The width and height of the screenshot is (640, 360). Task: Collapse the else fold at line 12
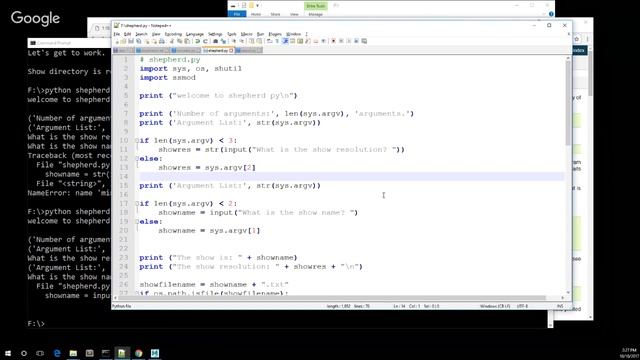pyautogui.click(x=137, y=158)
